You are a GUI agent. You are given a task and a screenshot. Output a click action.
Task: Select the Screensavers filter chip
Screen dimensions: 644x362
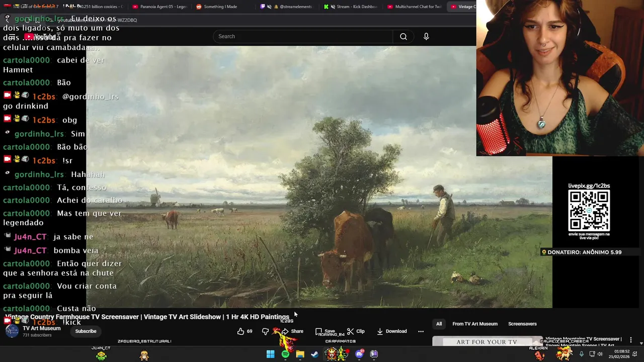(x=522, y=324)
